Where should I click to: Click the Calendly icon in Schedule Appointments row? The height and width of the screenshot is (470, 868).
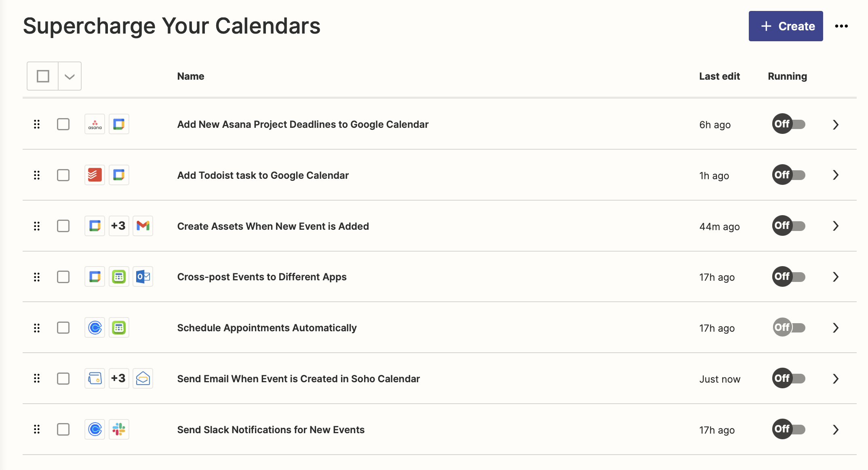coord(95,328)
